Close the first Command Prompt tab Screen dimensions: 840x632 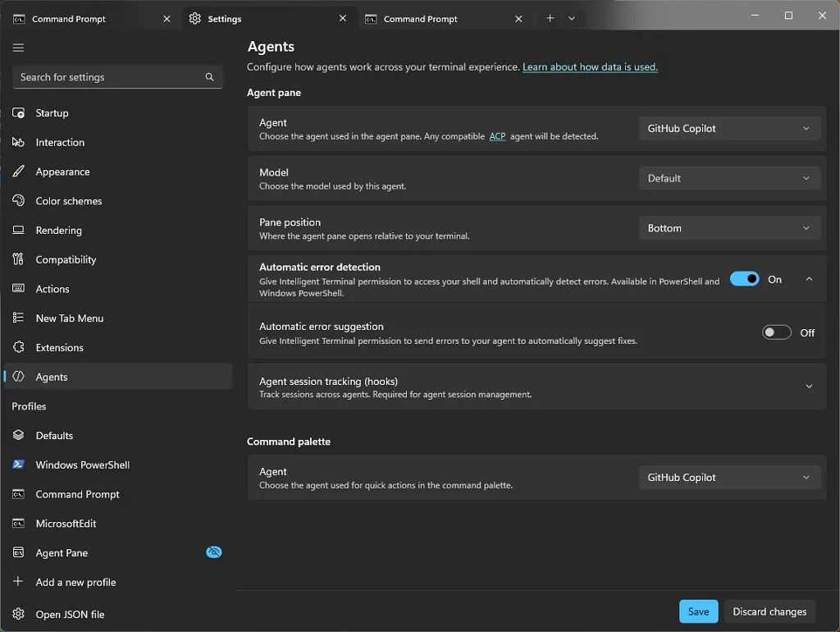pyautogui.click(x=167, y=19)
